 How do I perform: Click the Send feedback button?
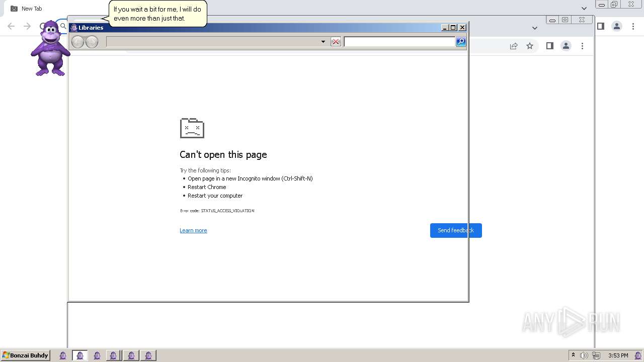point(456,230)
